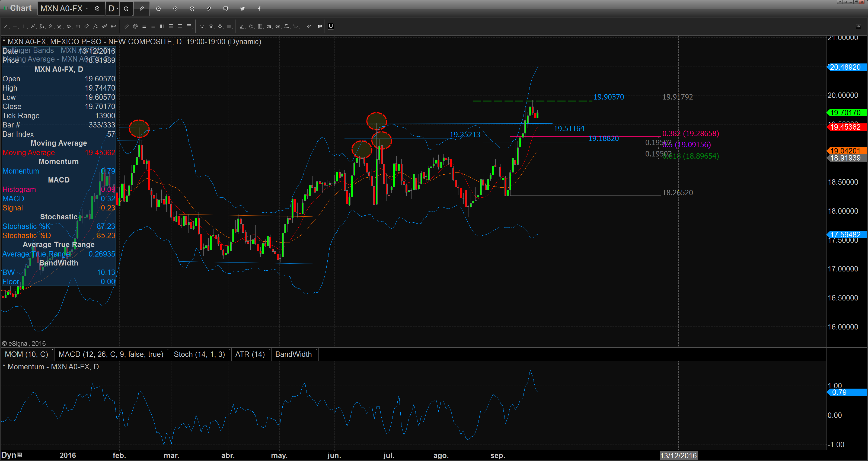
Task: Click the 19.51164 price annotation
Action: (569, 128)
